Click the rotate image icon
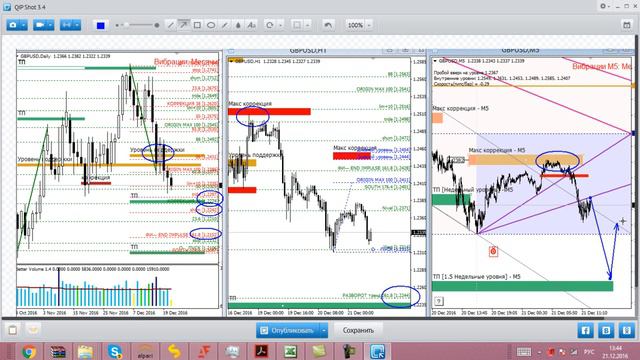640x360 pixels. [x=270, y=25]
